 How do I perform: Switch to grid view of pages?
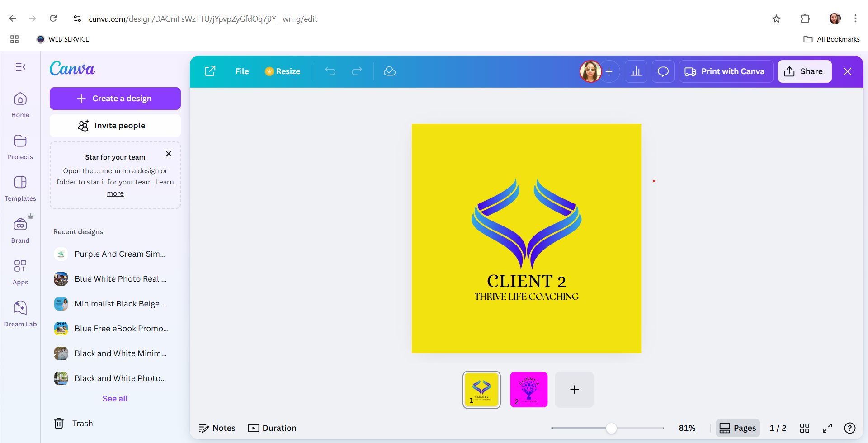tap(805, 428)
